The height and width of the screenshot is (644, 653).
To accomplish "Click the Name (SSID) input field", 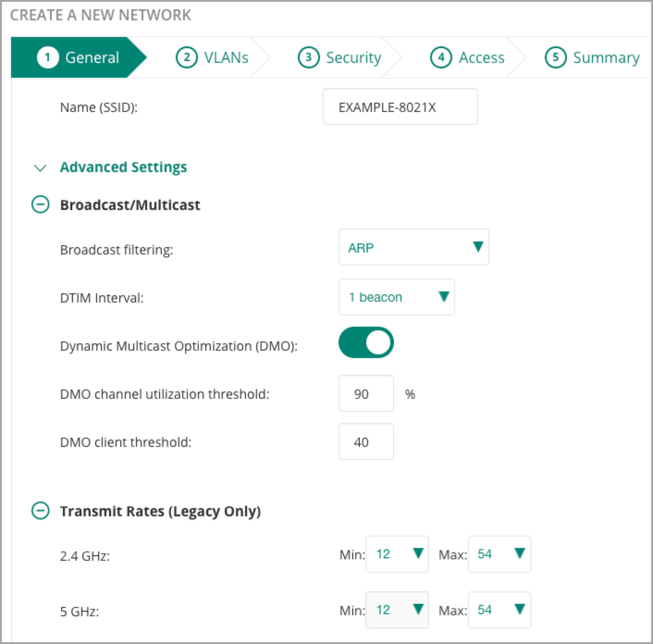I will coord(400,107).
